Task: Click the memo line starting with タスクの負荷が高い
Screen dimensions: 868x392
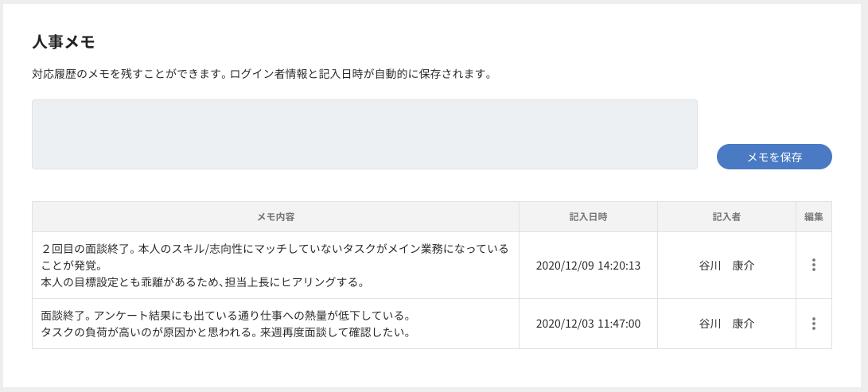Action: tap(225, 332)
